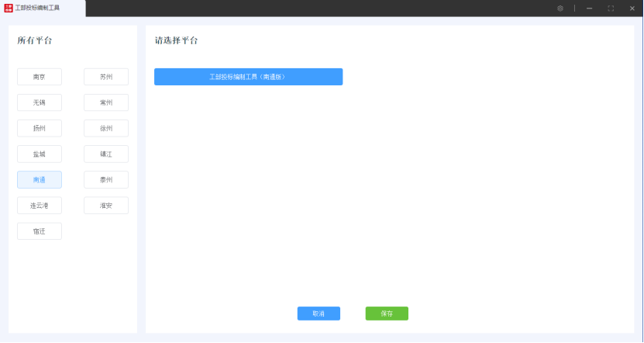Choose 苏州 from the platform list

coord(106,77)
